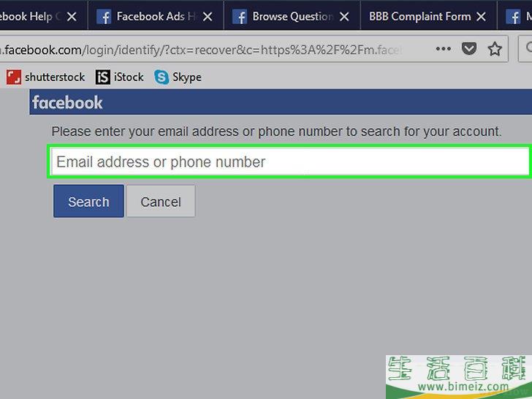Click the 'Please enter your email address' instruction text
Viewport: 532px width, 399px height.
[x=276, y=132]
